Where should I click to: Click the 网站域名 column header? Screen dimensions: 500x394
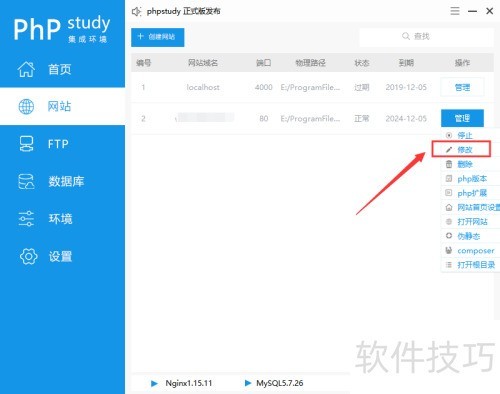[x=203, y=63]
